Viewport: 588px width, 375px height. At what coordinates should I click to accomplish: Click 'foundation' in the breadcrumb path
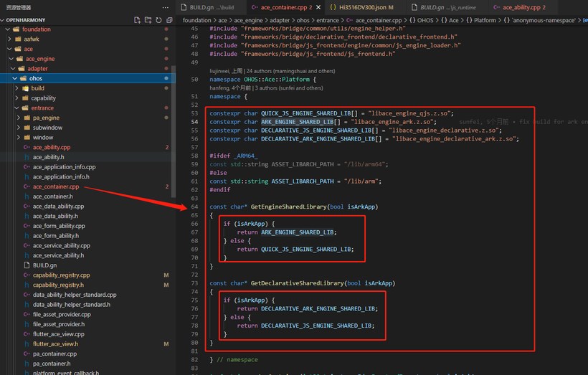[197, 20]
